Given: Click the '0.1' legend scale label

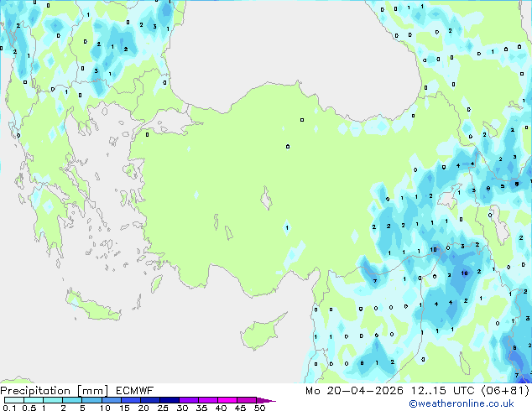Looking at the screenshot, I should click(9, 408).
